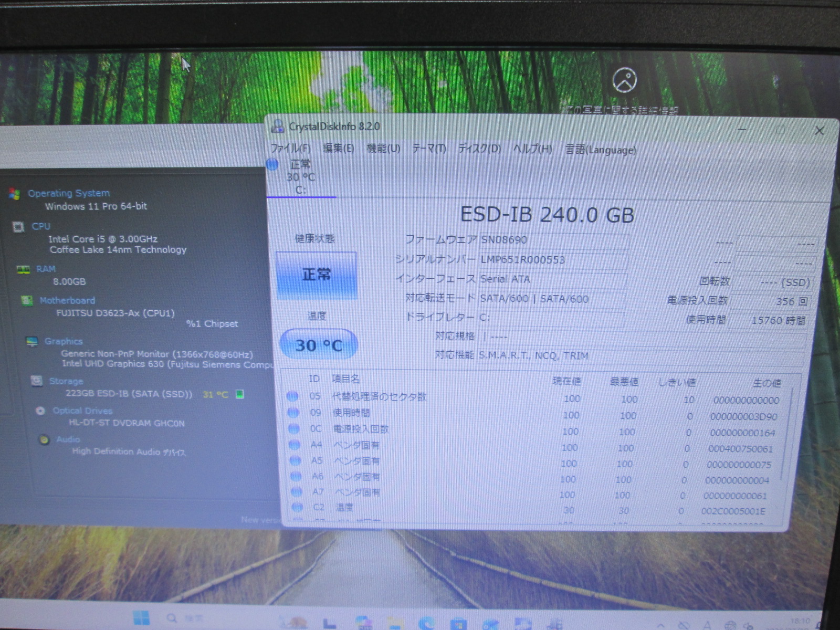Screen dimensions: 840x630
Task: Click the Audio speaker icon in Speccy
Action: (x=45, y=439)
